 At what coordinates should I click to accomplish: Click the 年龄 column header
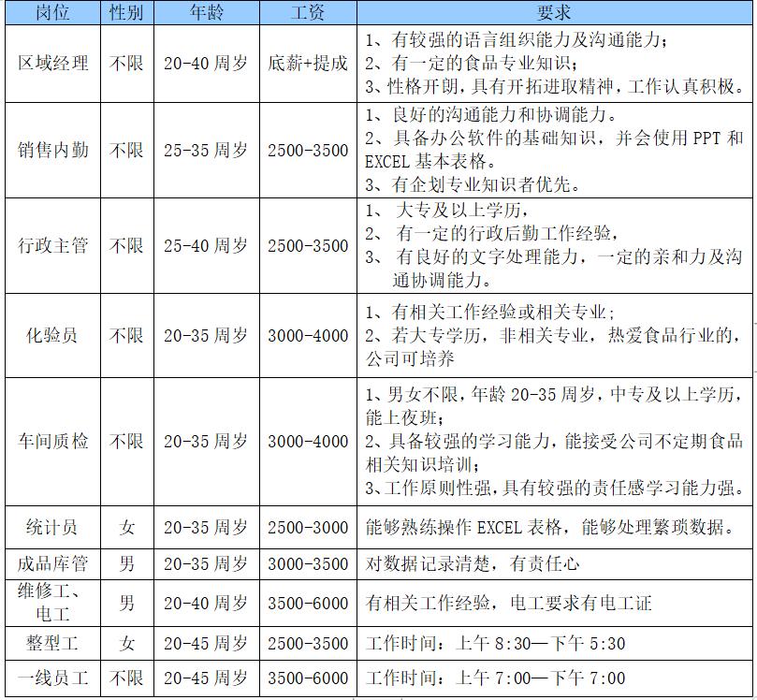pos(207,12)
